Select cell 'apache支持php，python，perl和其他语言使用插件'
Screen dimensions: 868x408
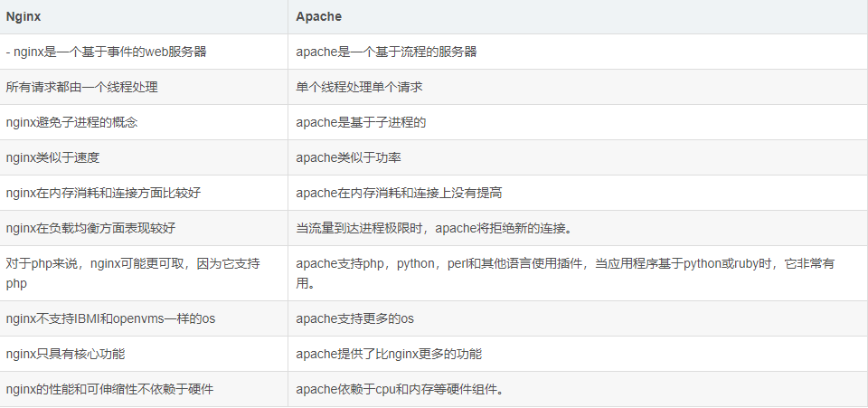pos(578,273)
